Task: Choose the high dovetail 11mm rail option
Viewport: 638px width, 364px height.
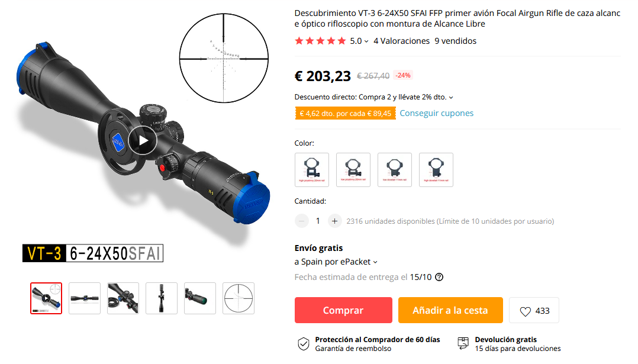Action: tap(436, 170)
